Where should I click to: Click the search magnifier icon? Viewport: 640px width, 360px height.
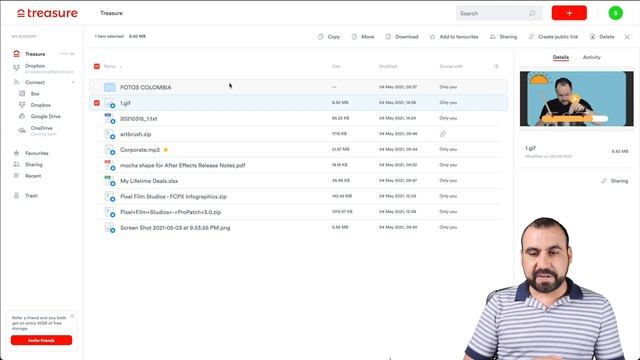532,13
